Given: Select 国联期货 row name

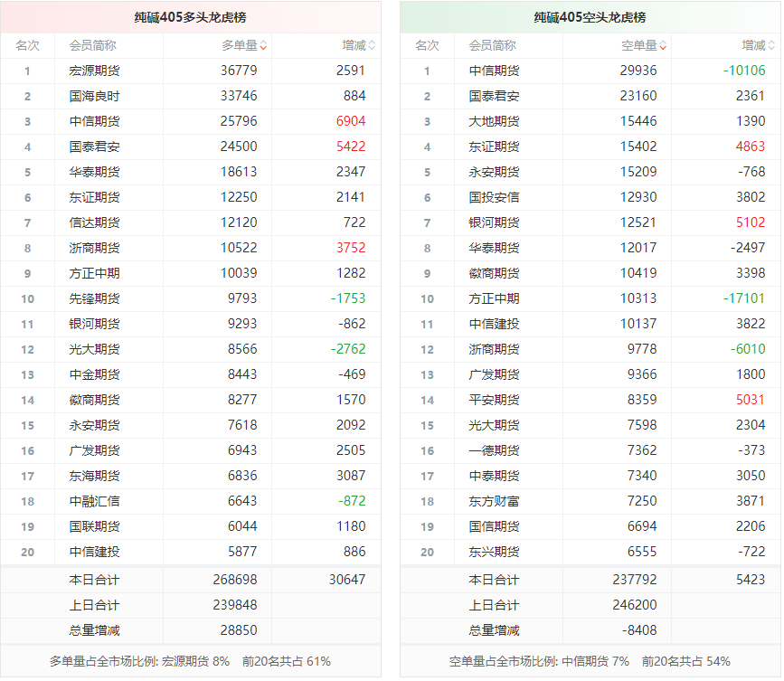Looking at the screenshot, I should click(95, 526).
